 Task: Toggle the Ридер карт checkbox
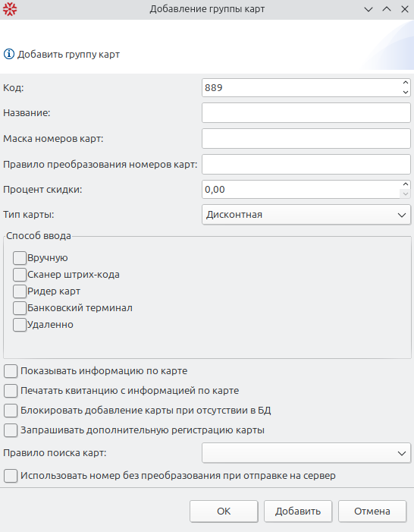click(20, 291)
